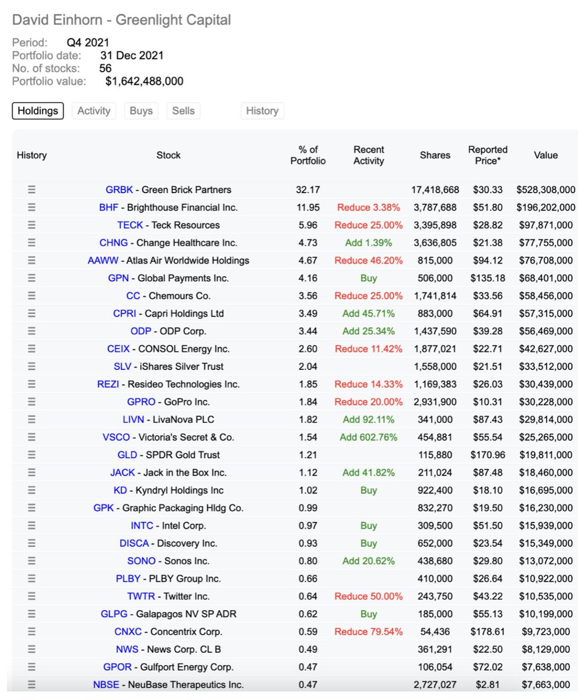Screen dimensions: 588x700
Task: Open history icon for Kyndryl Holdings row
Action: [32, 490]
